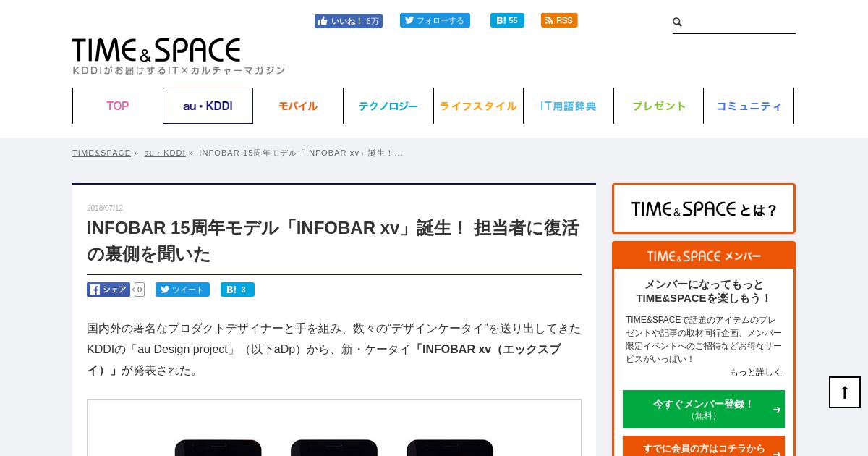This screenshot has height=456, width=868.
Task: Select the au・KDDI navigation tab
Action: 208,106
